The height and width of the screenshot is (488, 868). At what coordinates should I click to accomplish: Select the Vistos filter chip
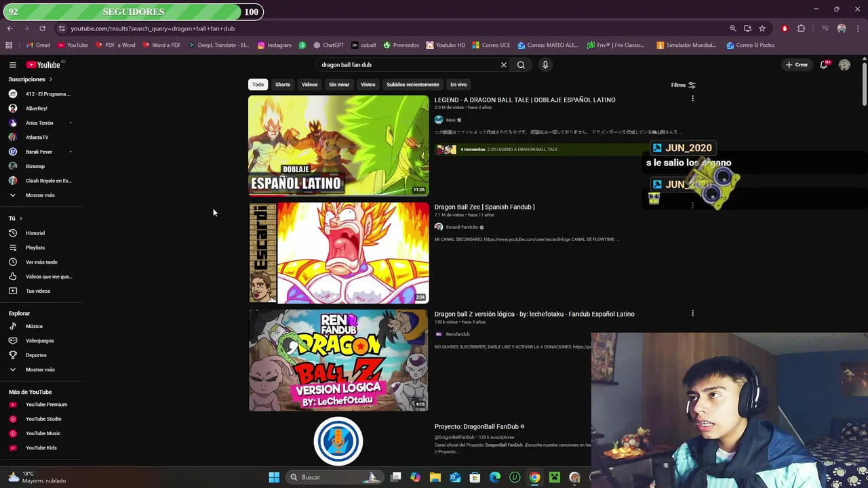tap(368, 85)
